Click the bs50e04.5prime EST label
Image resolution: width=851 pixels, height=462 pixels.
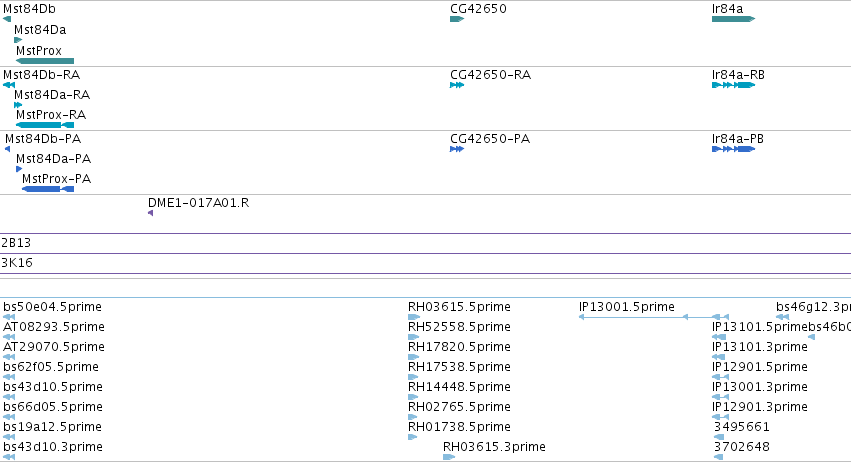coord(52,307)
